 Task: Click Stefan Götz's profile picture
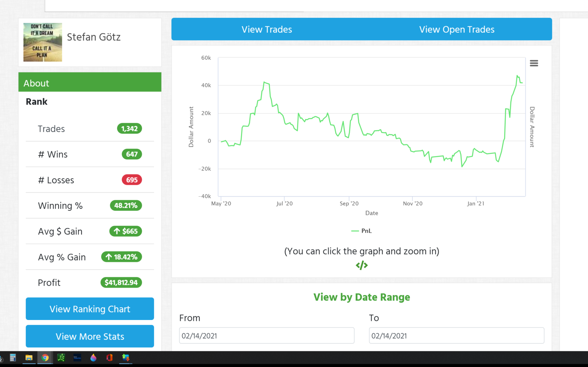pos(43,42)
